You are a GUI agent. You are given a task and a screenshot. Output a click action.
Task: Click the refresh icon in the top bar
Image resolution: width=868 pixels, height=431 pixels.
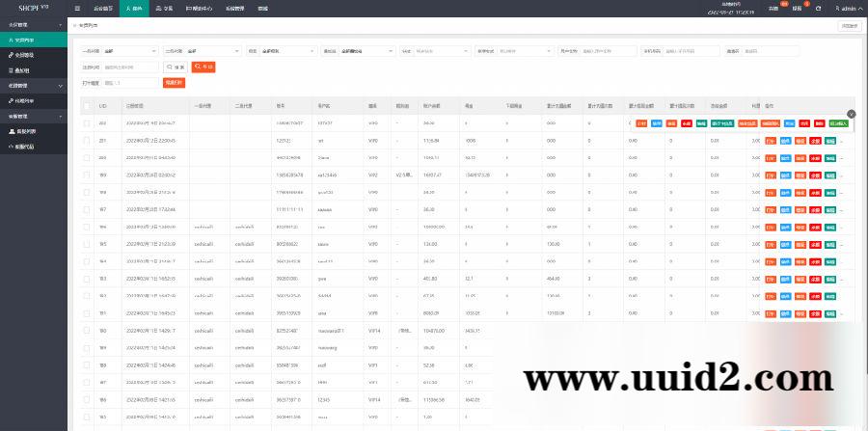point(818,8)
